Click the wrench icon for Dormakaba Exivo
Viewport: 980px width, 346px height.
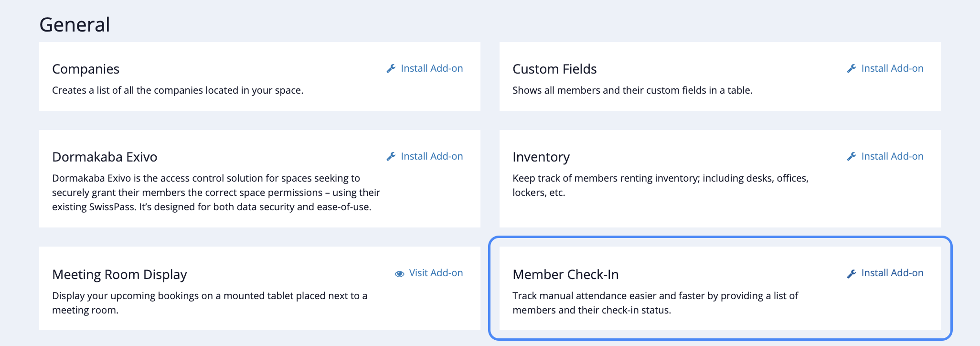pos(391,157)
